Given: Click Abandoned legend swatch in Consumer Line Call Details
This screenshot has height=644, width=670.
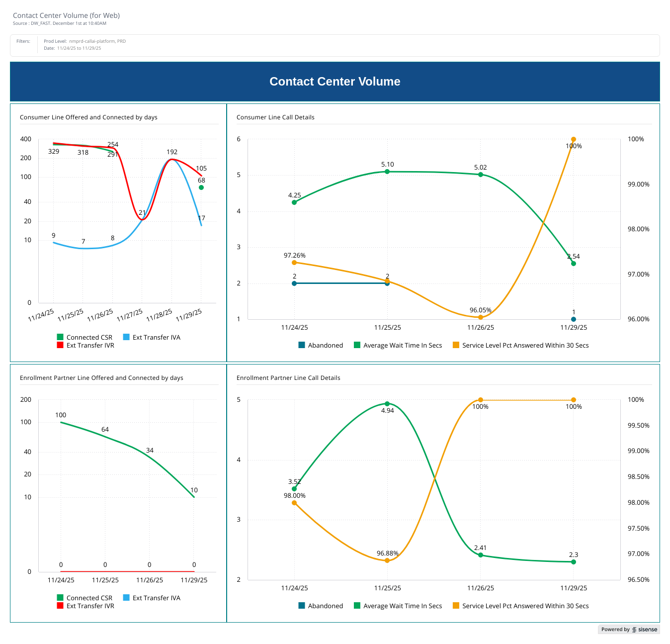Looking at the screenshot, I should 302,345.
